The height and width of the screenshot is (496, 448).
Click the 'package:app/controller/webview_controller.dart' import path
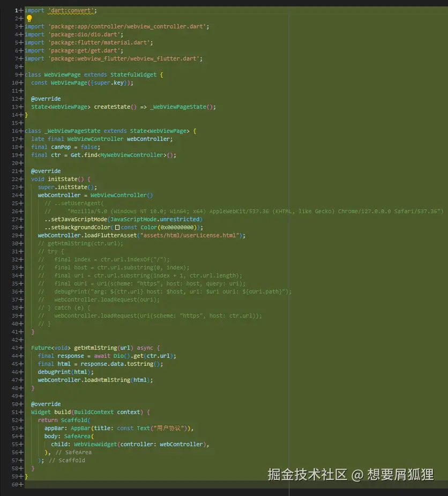(x=127, y=27)
